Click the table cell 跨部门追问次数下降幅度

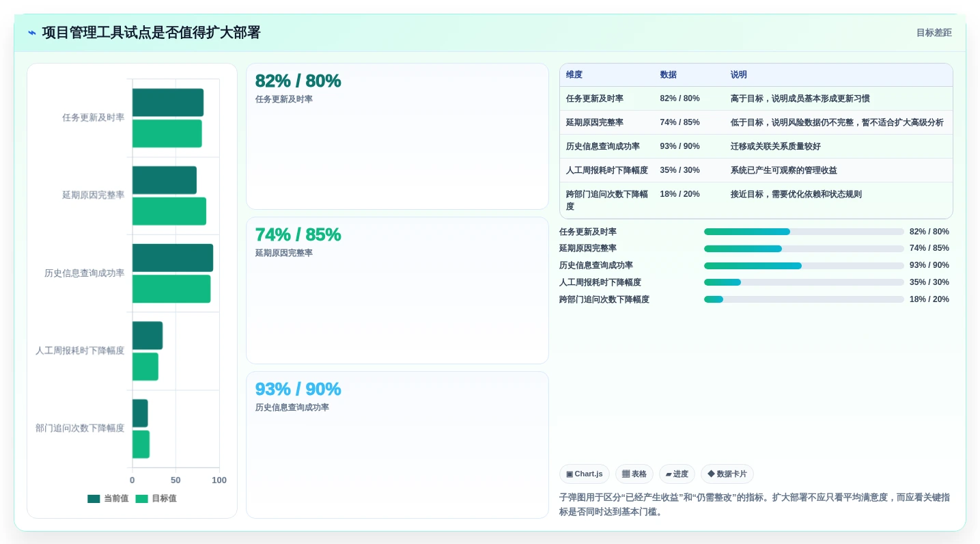coord(607,200)
